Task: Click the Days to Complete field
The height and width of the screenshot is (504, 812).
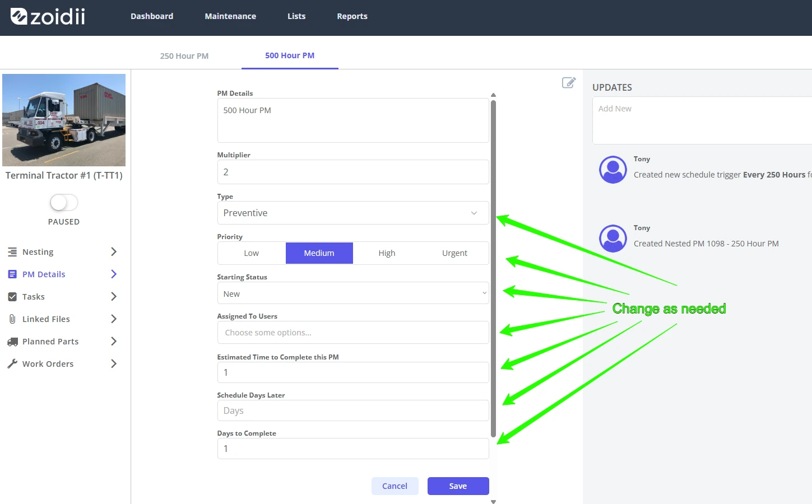Action: (353, 449)
